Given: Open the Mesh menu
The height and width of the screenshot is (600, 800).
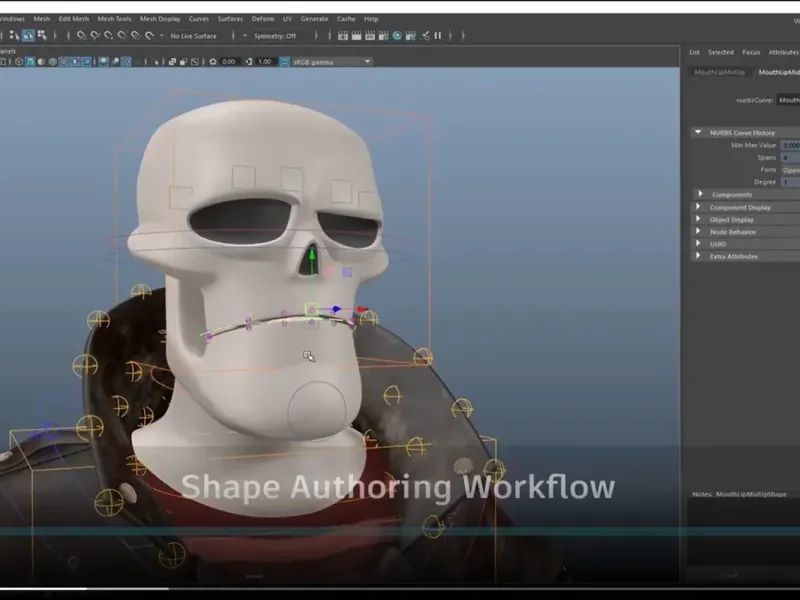Looking at the screenshot, I should [42, 19].
